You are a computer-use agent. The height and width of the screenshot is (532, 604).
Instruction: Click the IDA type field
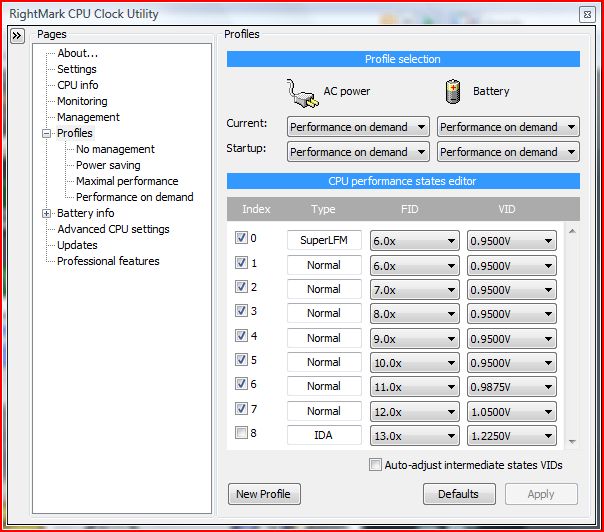tap(324, 435)
